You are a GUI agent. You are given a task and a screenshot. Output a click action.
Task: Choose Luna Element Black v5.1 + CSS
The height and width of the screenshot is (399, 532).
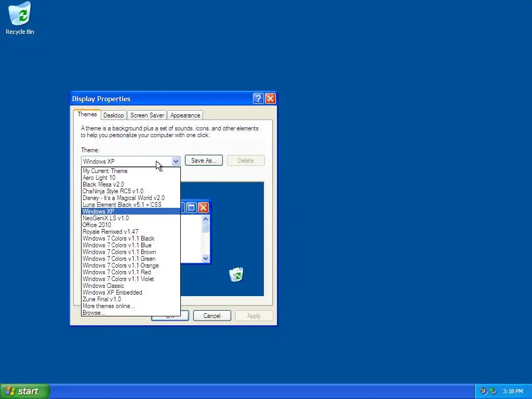tap(131, 205)
